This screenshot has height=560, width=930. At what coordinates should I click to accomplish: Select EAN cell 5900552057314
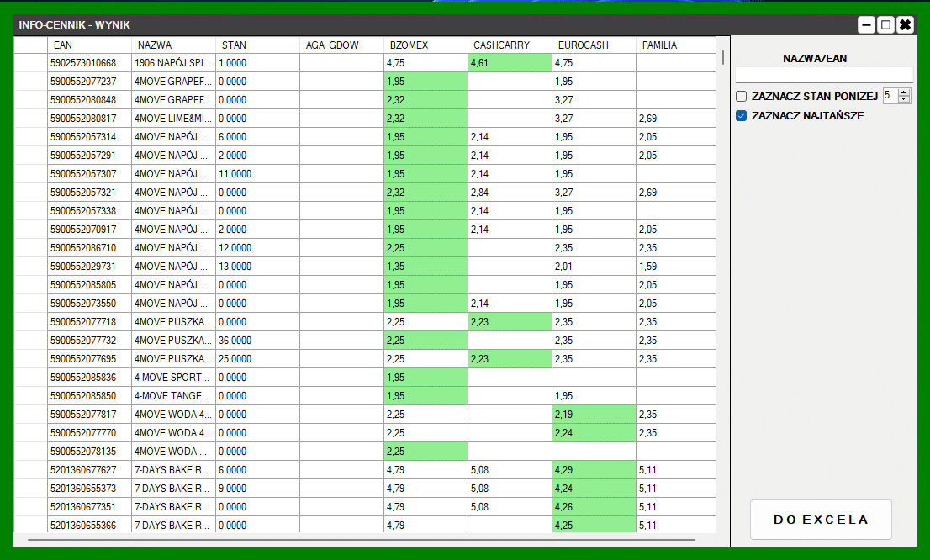pyautogui.click(x=90, y=136)
